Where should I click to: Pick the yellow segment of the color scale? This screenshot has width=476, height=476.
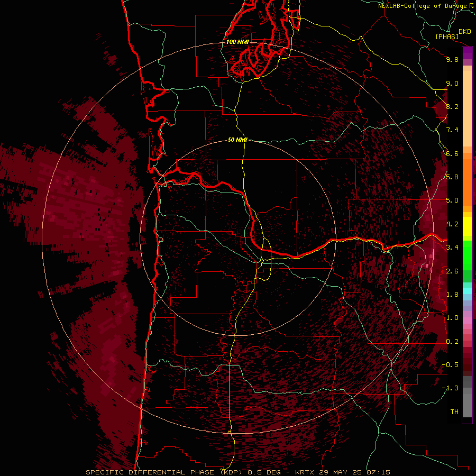[467, 226]
